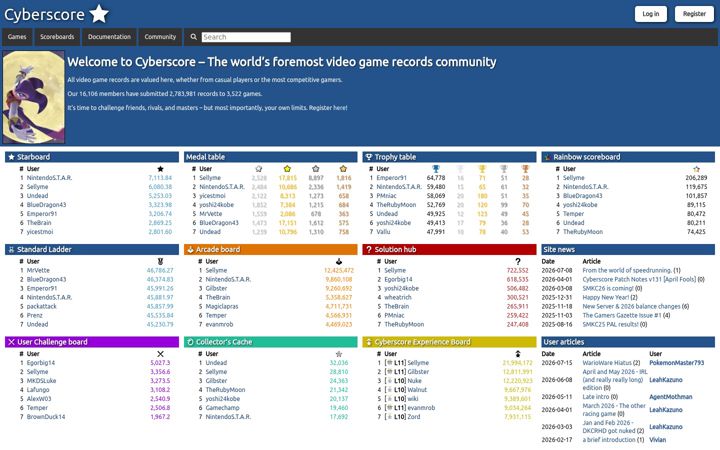The height and width of the screenshot is (450, 720).
Task: Open the Site news panel title
Action: pos(559,249)
